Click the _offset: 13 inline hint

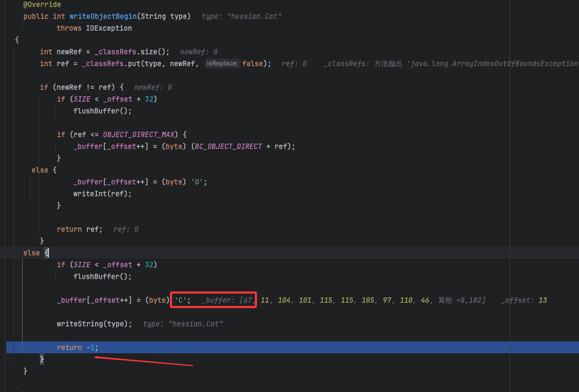click(x=524, y=300)
